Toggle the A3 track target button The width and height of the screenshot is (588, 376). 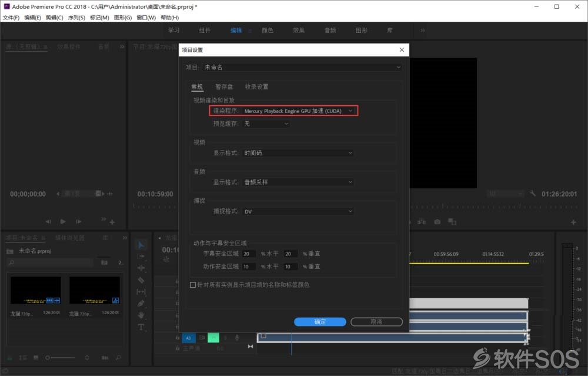[189, 338]
